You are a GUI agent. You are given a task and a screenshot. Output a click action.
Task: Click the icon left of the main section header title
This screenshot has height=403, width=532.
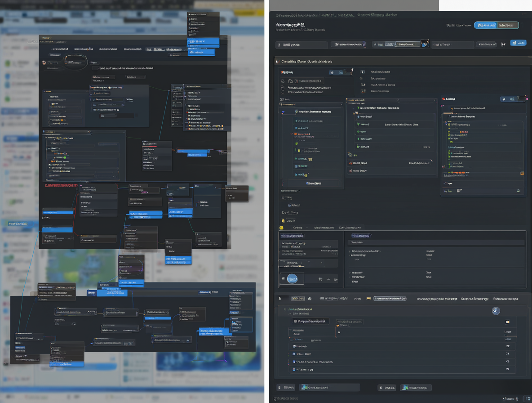point(277,62)
